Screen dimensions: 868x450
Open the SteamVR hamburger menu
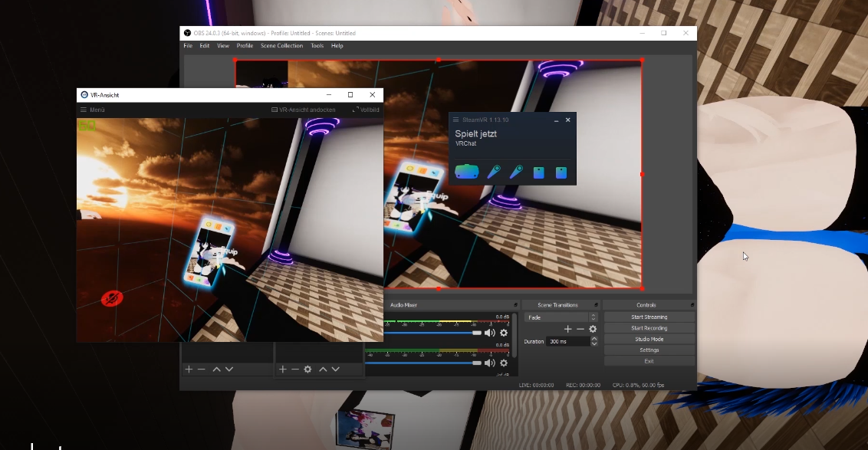pos(455,120)
